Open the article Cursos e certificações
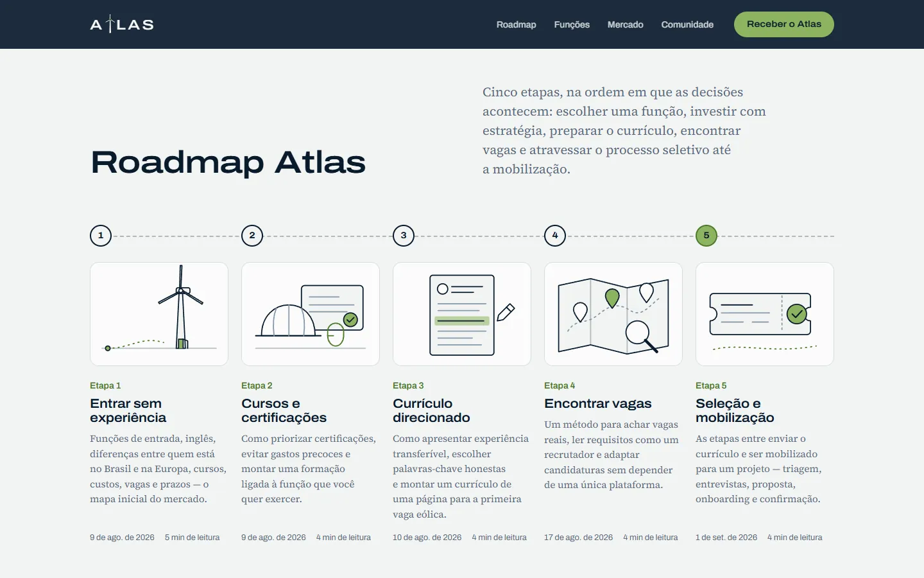The width and height of the screenshot is (924, 578). (x=284, y=410)
